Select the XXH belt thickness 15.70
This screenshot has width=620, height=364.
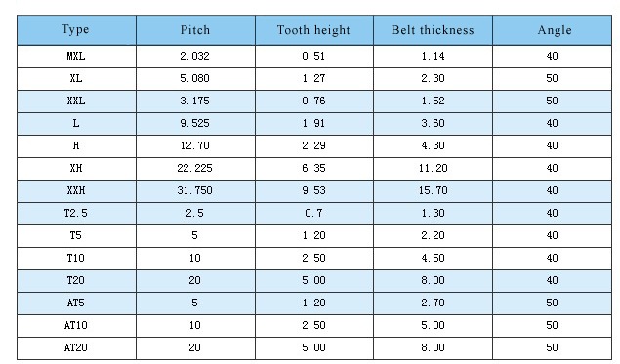coord(433,191)
